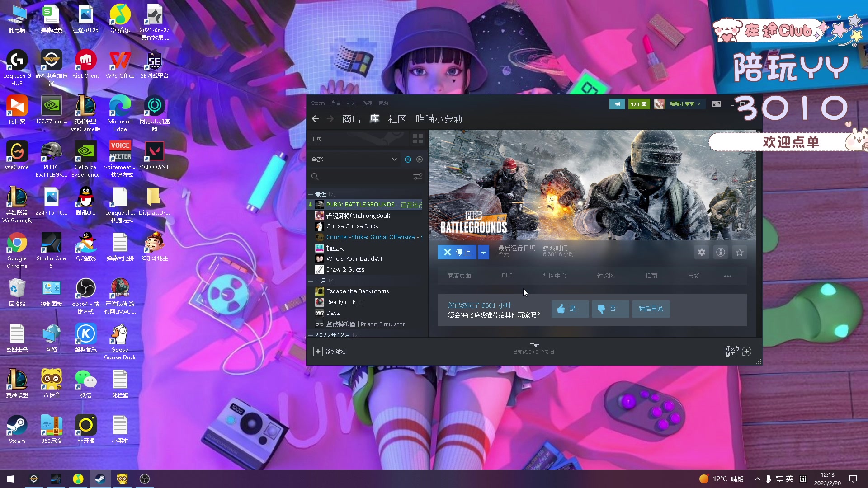Enter Steam Big Picture mode icon
This screenshot has width=868, height=488.
tap(717, 104)
